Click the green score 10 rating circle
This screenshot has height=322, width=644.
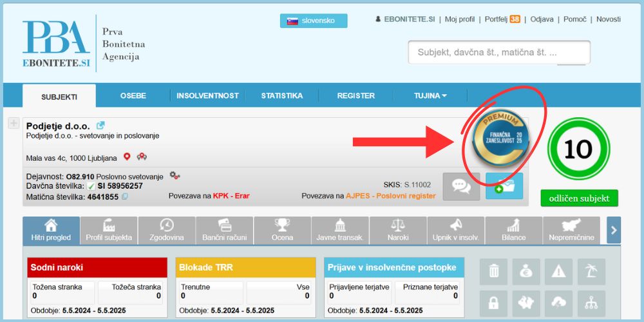coord(579,149)
